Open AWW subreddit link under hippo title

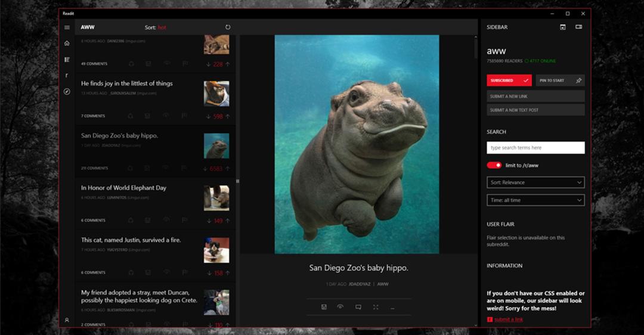(x=383, y=284)
